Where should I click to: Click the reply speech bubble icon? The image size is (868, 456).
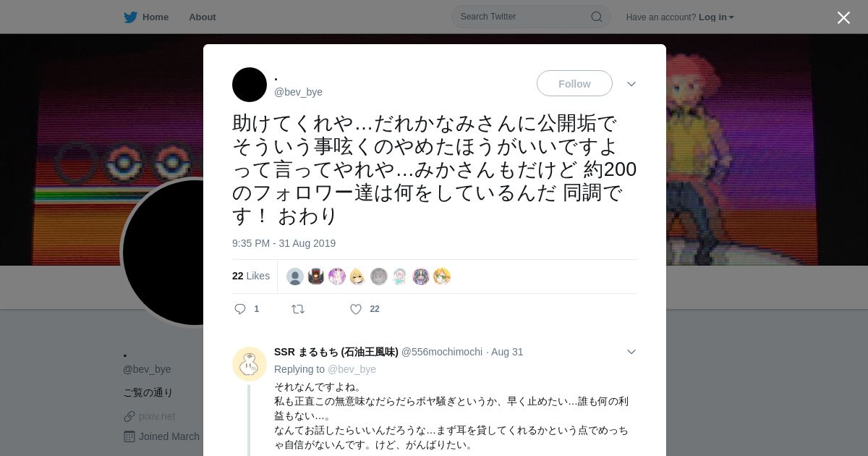[x=240, y=309]
